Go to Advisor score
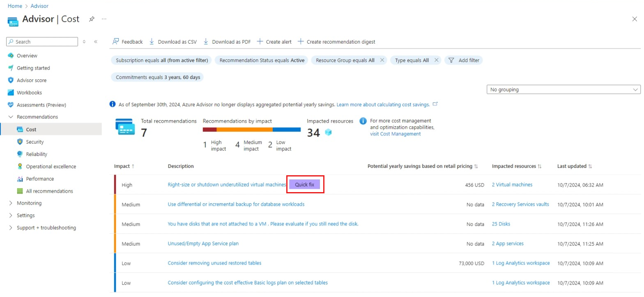Viewport: 644px width, 297px height. 32,80
